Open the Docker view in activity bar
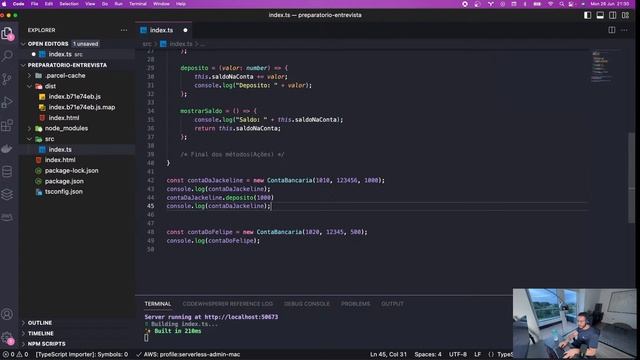The height and width of the screenshot is (360, 640). (x=7, y=149)
